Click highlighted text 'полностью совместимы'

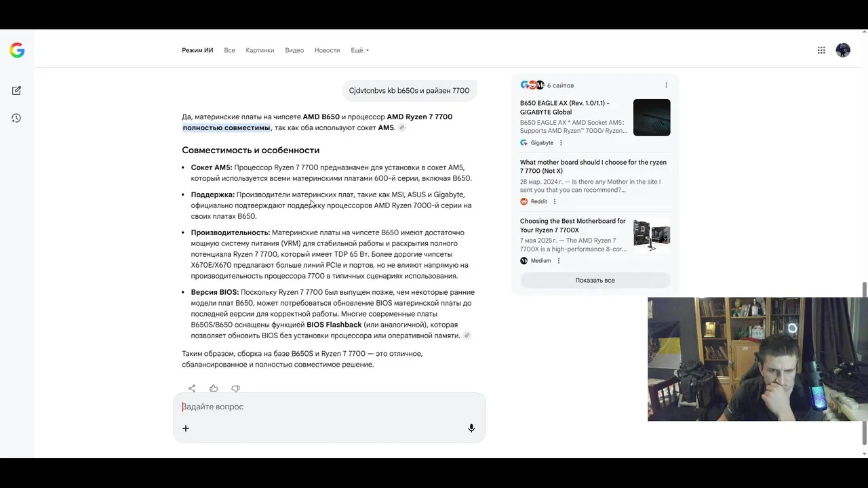click(226, 127)
